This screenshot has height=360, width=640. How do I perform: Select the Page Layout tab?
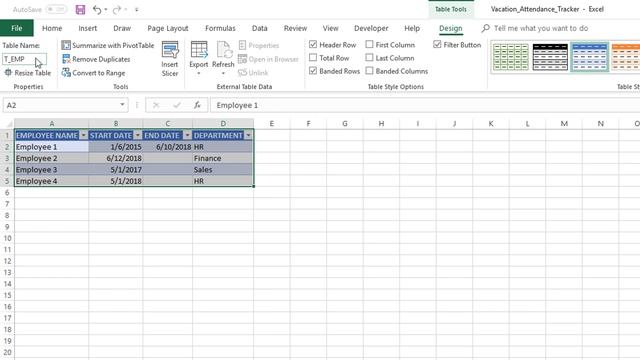click(168, 28)
